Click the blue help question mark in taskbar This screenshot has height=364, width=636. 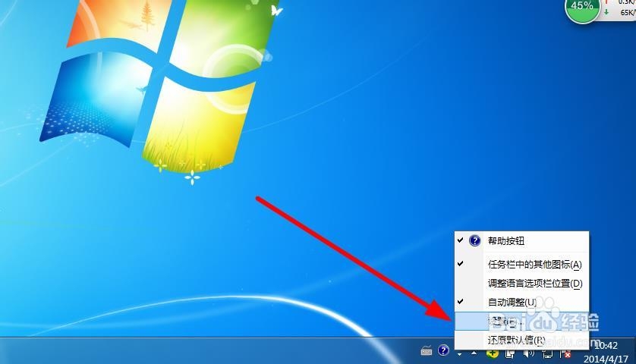coord(443,350)
